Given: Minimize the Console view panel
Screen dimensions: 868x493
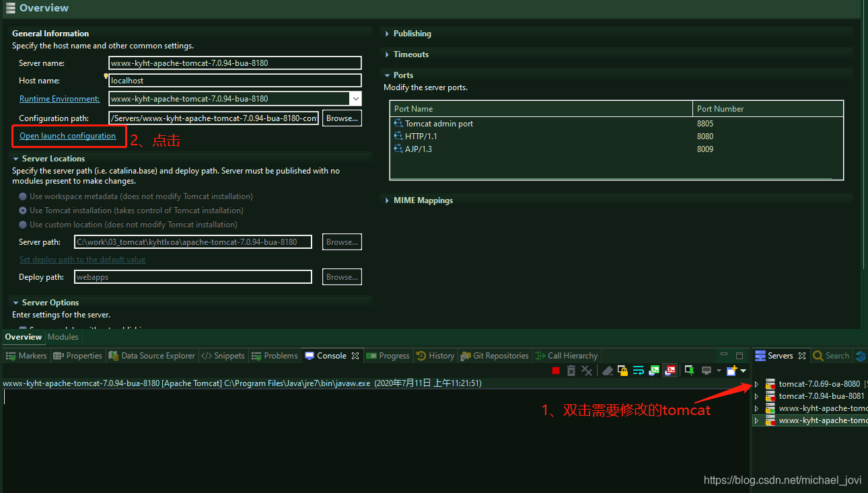Looking at the screenshot, I should tap(724, 355).
